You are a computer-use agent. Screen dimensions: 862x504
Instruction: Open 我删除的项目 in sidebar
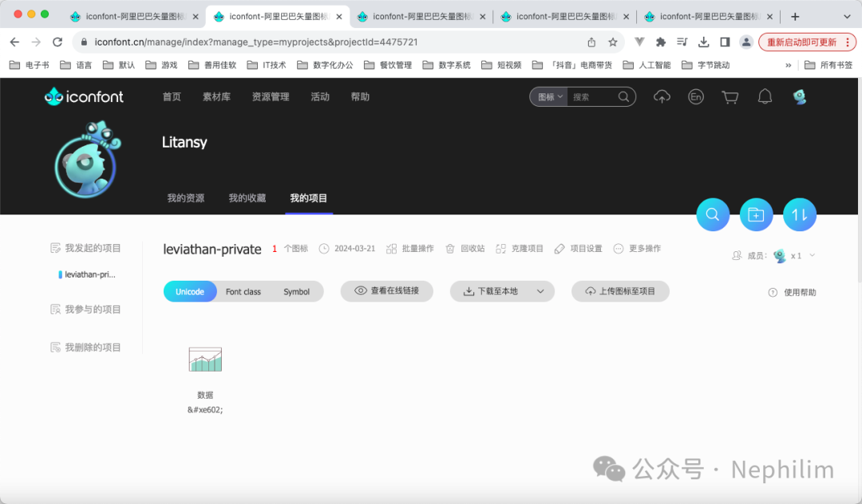[85, 348]
